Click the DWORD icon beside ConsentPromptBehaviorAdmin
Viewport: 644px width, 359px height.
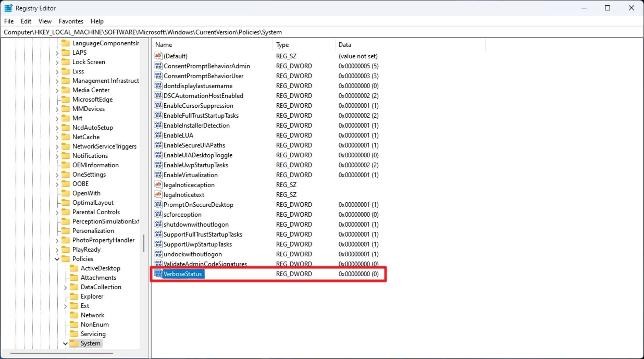158,66
